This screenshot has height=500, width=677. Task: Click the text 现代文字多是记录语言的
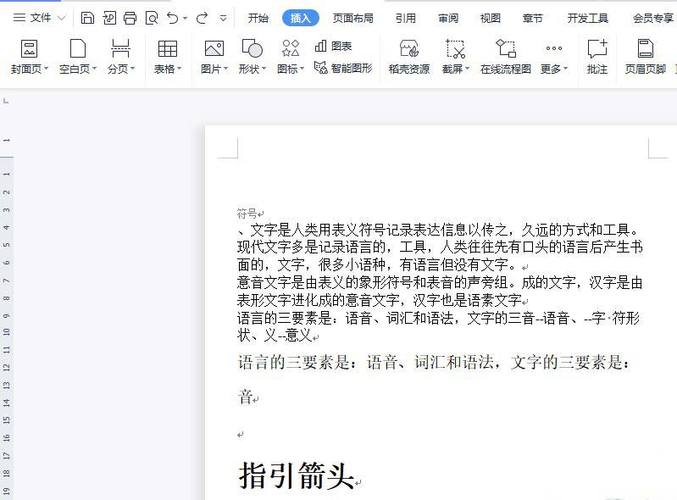(x=311, y=247)
